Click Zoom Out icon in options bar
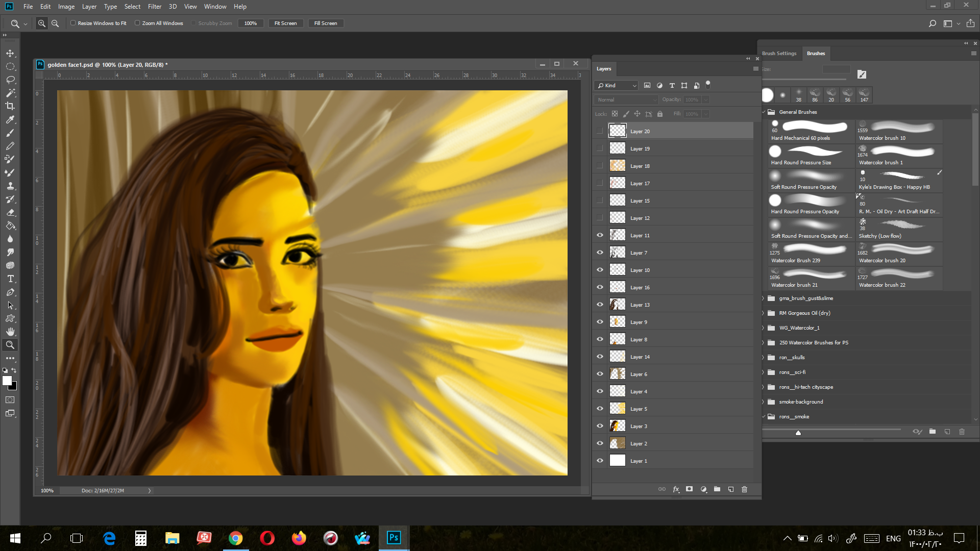The height and width of the screenshot is (551, 980). click(x=55, y=23)
